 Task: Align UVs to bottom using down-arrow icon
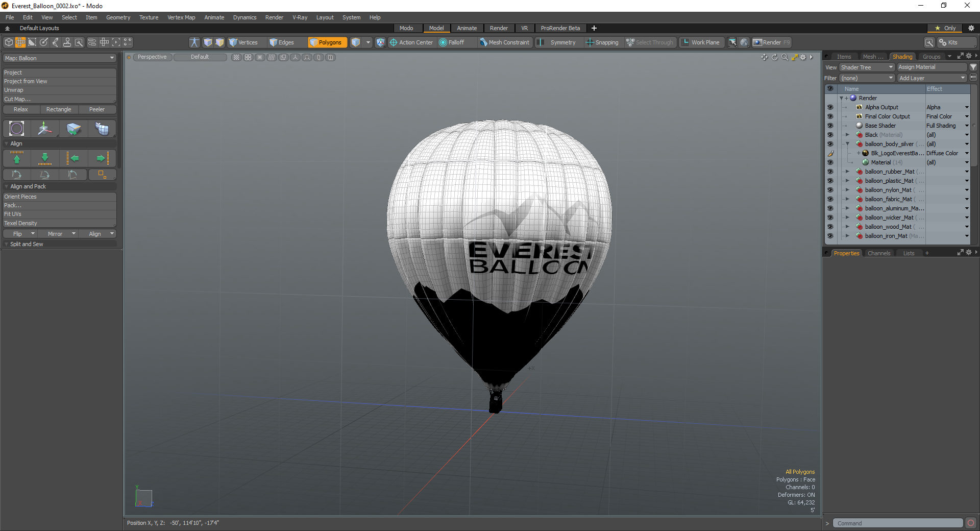[45, 158]
